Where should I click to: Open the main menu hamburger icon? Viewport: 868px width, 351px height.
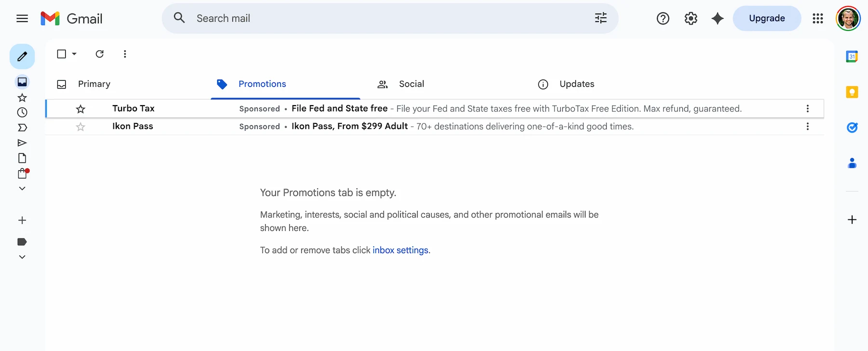pos(22,18)
